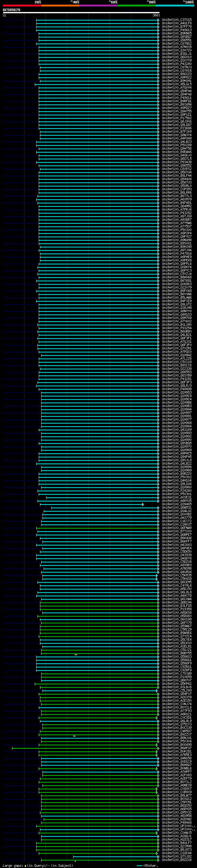This screenshot has width=197, height=868.
Task: Select the UniRef100_A4S779 label
Action: 177,518
